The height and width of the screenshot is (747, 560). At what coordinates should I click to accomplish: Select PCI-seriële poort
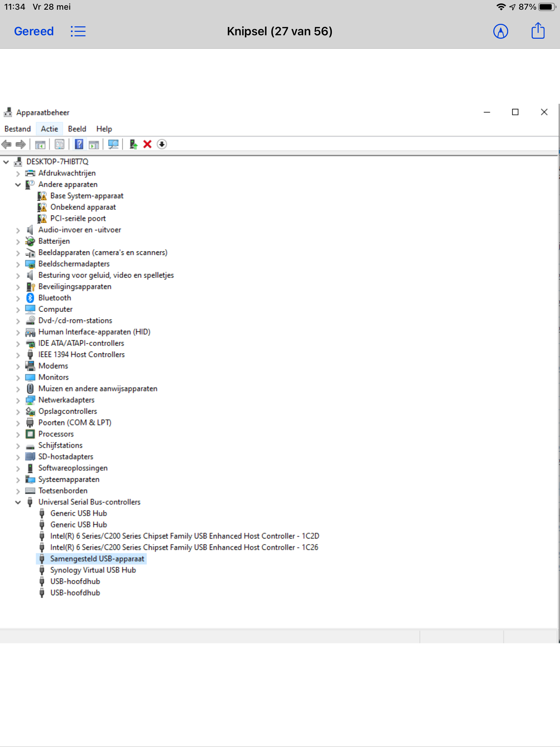click(x=78, y=219)
